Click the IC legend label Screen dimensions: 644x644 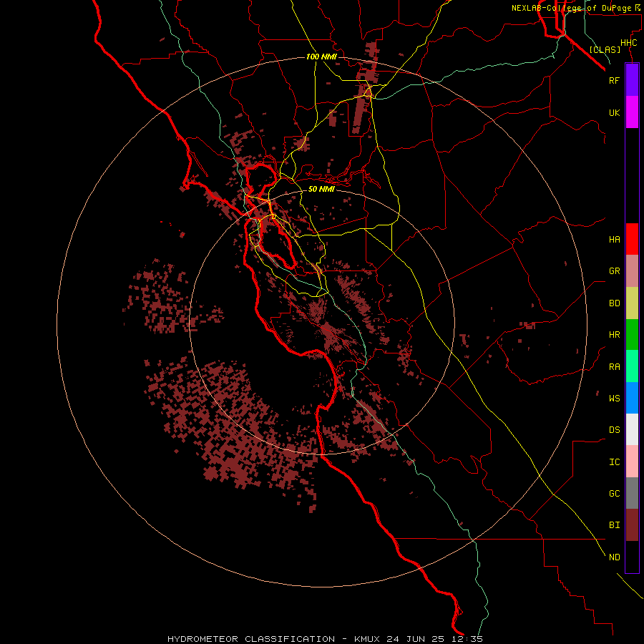(614, 462)
